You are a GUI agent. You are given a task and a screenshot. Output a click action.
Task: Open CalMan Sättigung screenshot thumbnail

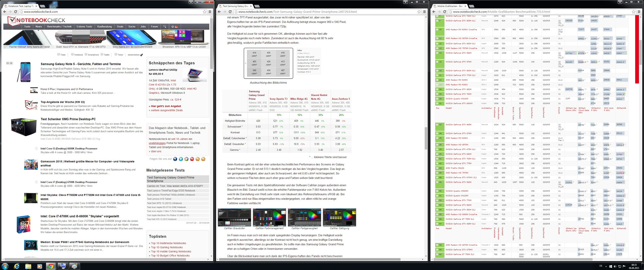click(339, 217)
